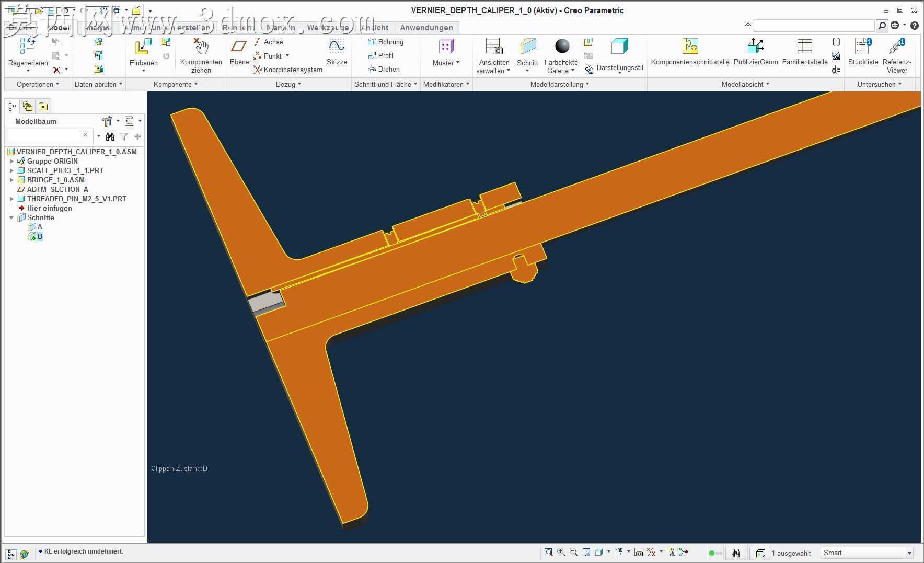Expand Gruppe ORIGIN tree node
This screenshot has width=924, height=563.
(11, 161)
